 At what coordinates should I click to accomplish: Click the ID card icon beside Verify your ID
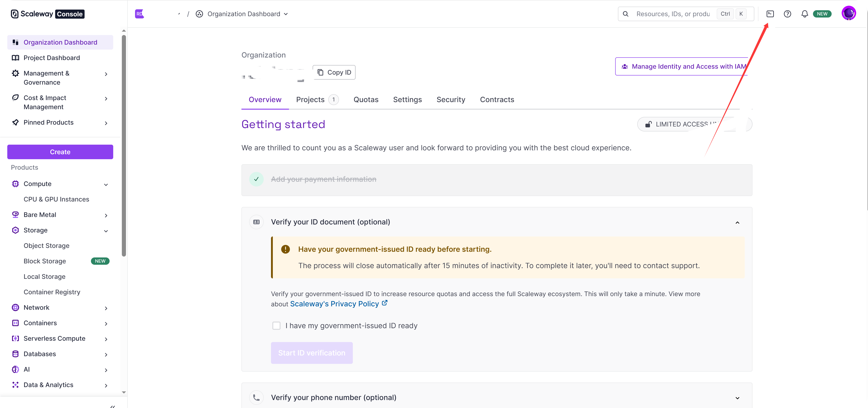click(256, 222)
